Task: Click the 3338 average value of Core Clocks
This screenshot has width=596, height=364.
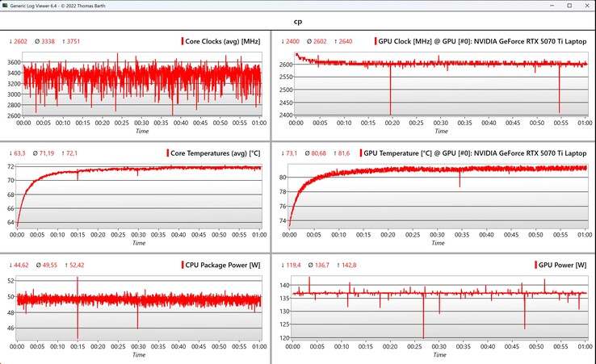Action: point(48,41)
